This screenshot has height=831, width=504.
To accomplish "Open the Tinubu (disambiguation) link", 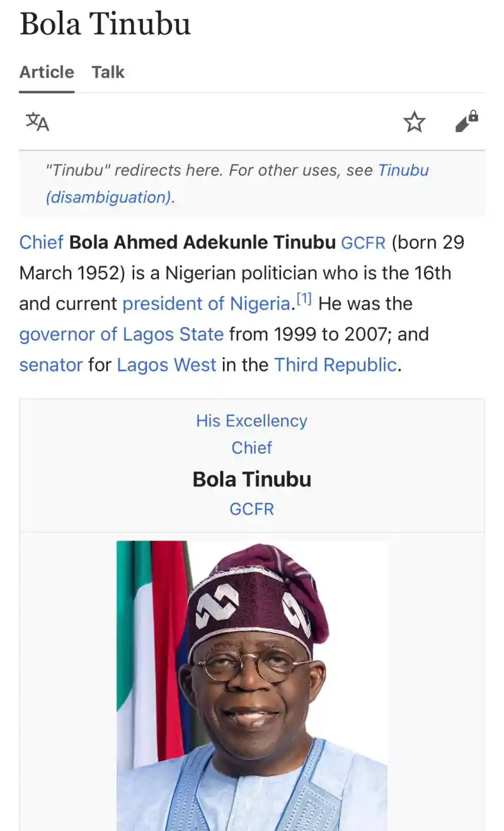I will [403, 170].
